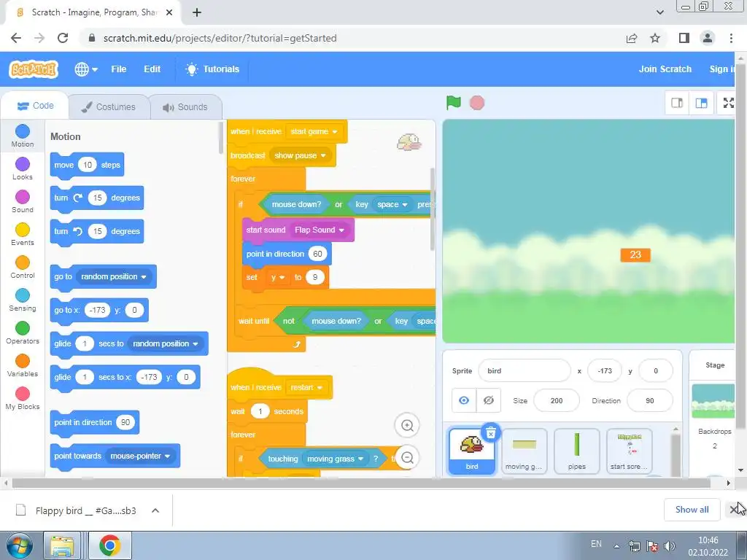Viewport: 747px width, 560px height.
Task: Open options for downloaded Flappy bird file
Action: point(155,510)
